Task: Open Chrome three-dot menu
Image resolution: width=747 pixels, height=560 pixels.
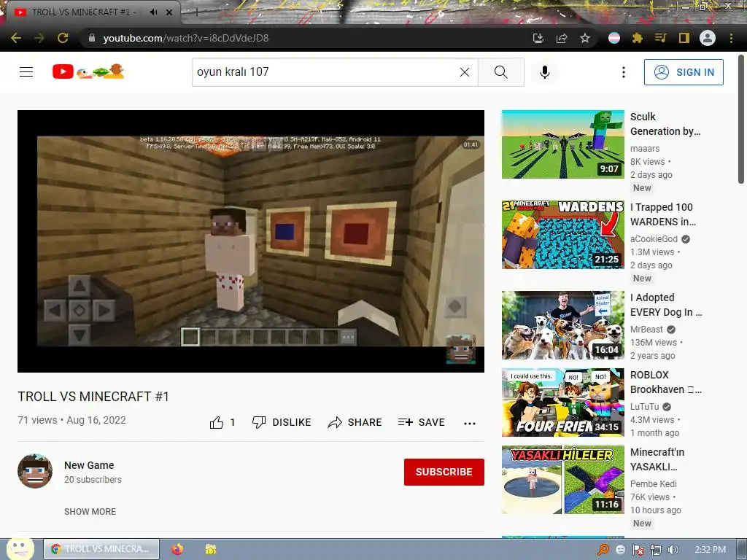Action: tap(731, 38)
